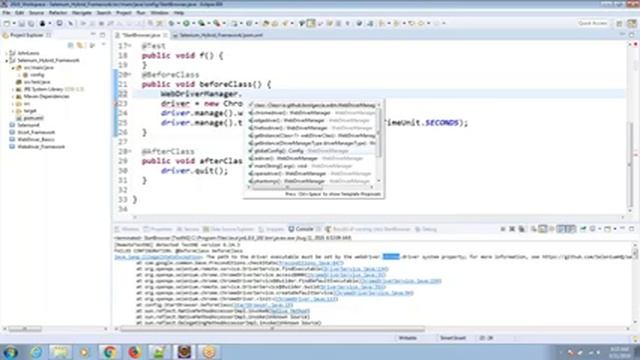Toggle Link with Editor in Project Explorer
640x360 pixels.
tap(80, 45)
